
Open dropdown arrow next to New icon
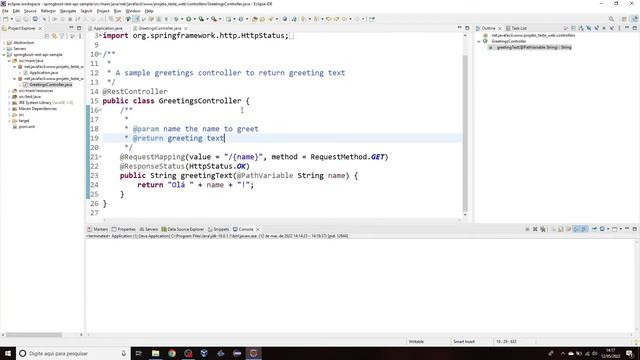[x=12, y=19]
